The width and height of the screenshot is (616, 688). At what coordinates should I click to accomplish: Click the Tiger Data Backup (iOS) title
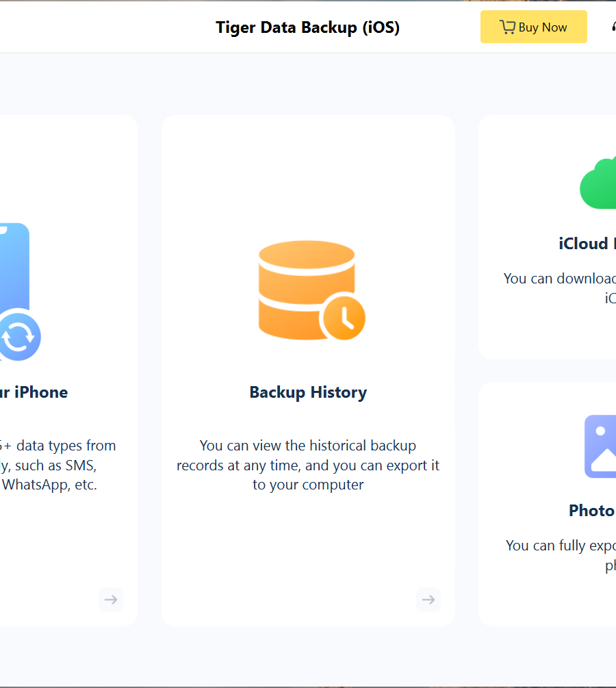point(307,27)
